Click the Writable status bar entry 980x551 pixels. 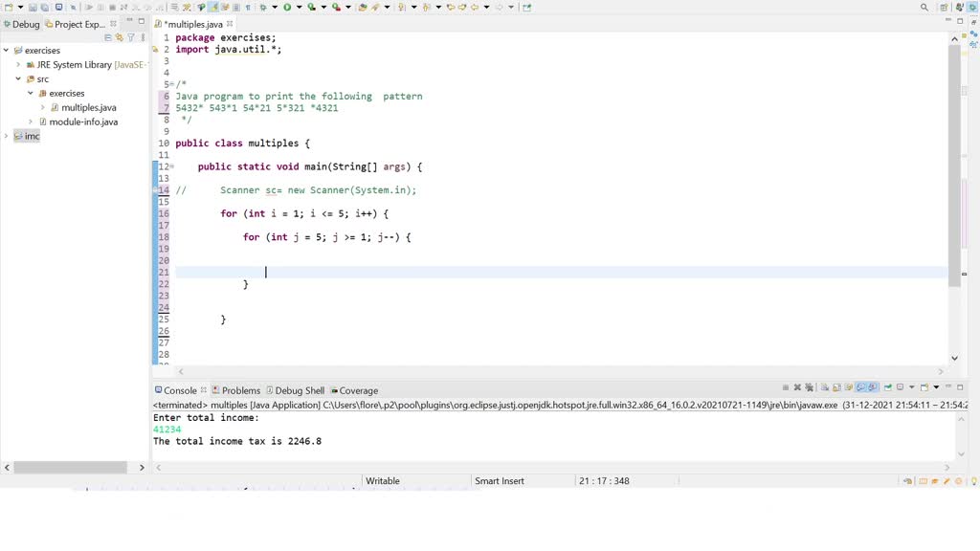383,481
